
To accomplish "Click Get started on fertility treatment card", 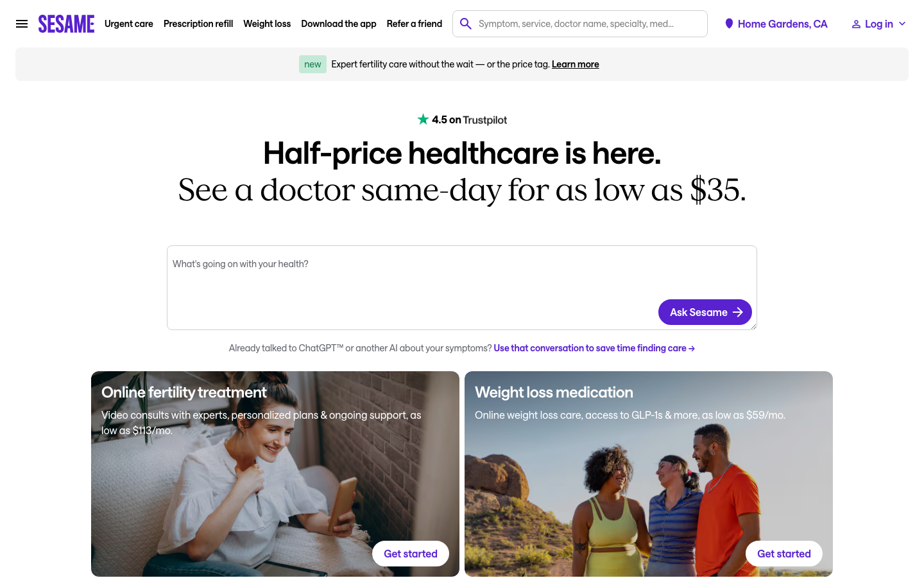I will pyautogui.click(x=411, y=554).
